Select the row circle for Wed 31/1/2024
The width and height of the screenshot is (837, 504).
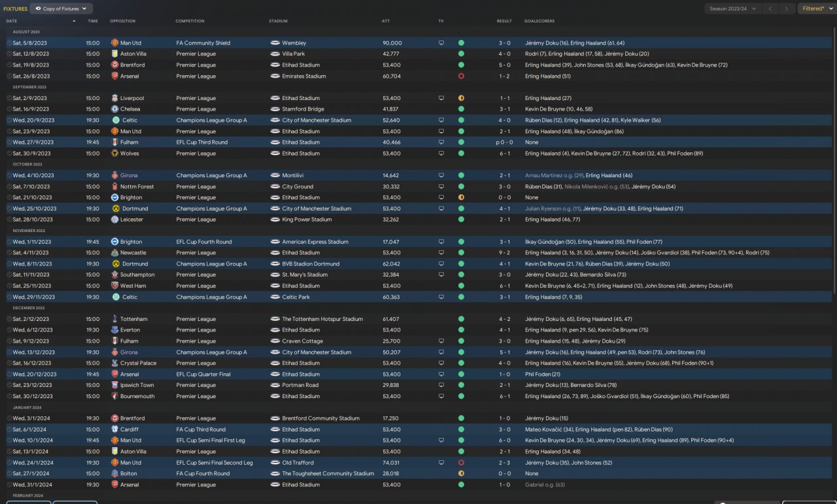point(9,485)
